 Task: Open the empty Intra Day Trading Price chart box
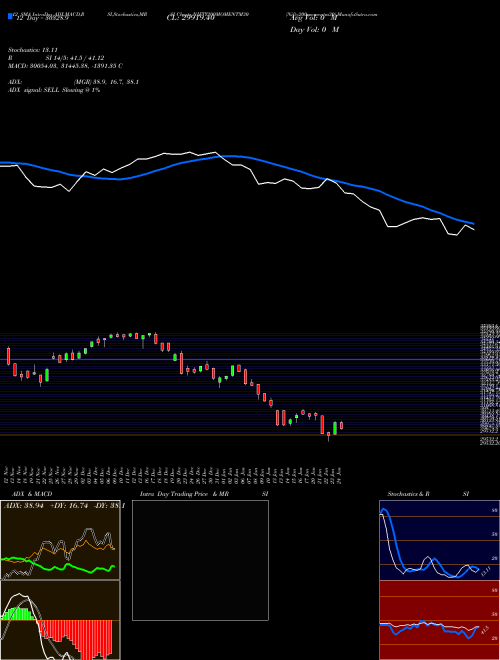[x=200, y=560]
